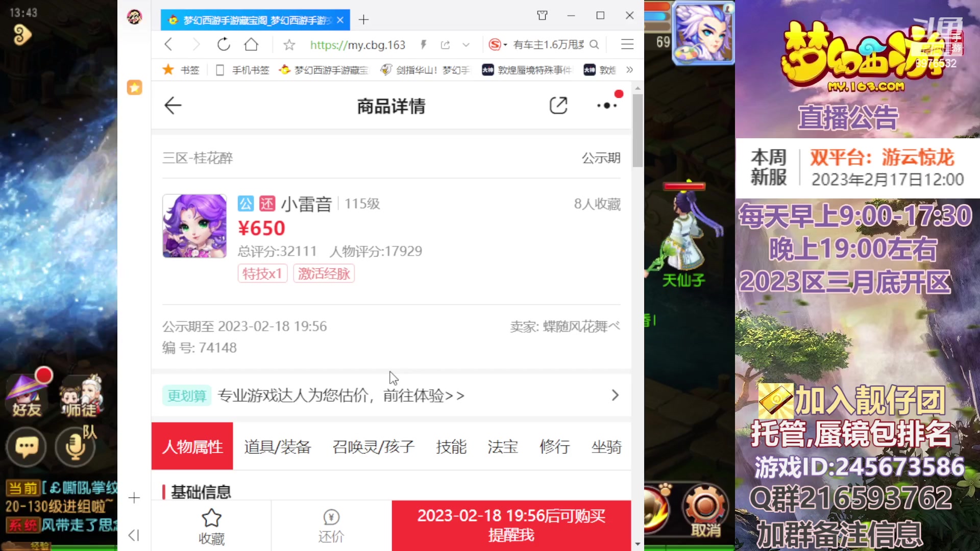Viewport: 980px width, 551px height.
Task: Click the 8人收藏 text
Action: click(597, 204)
